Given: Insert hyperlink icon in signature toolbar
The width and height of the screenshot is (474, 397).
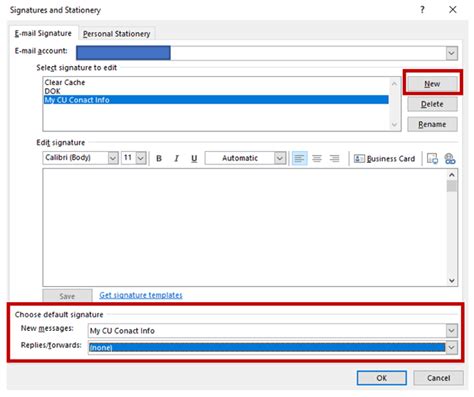Looking at the screenshot, I should click(450, 159).
